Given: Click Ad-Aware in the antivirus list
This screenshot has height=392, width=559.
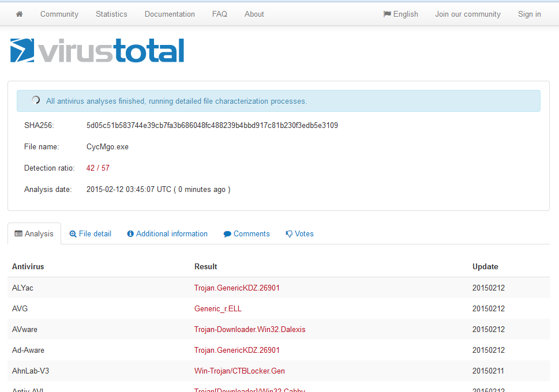Looking at the screenshot, I should click(28, 350).
